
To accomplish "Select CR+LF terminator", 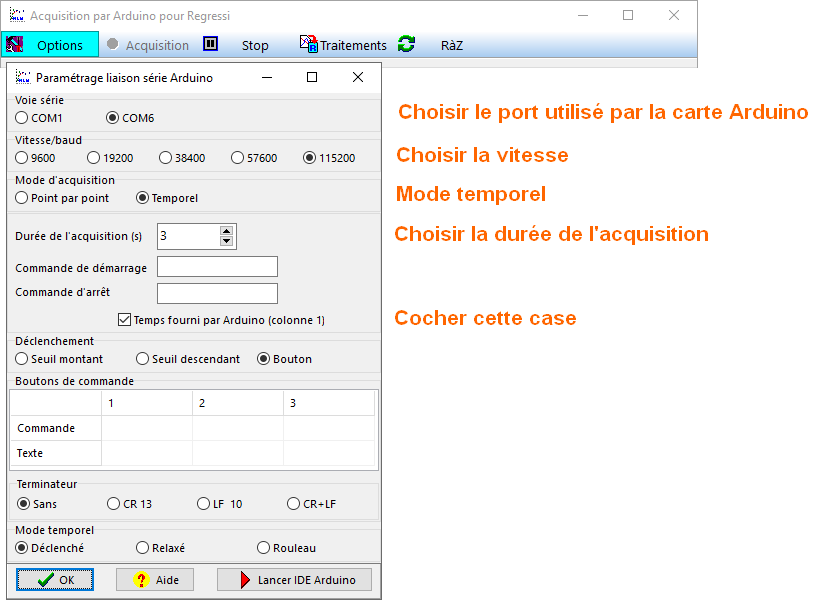I will tap(312, 504).
